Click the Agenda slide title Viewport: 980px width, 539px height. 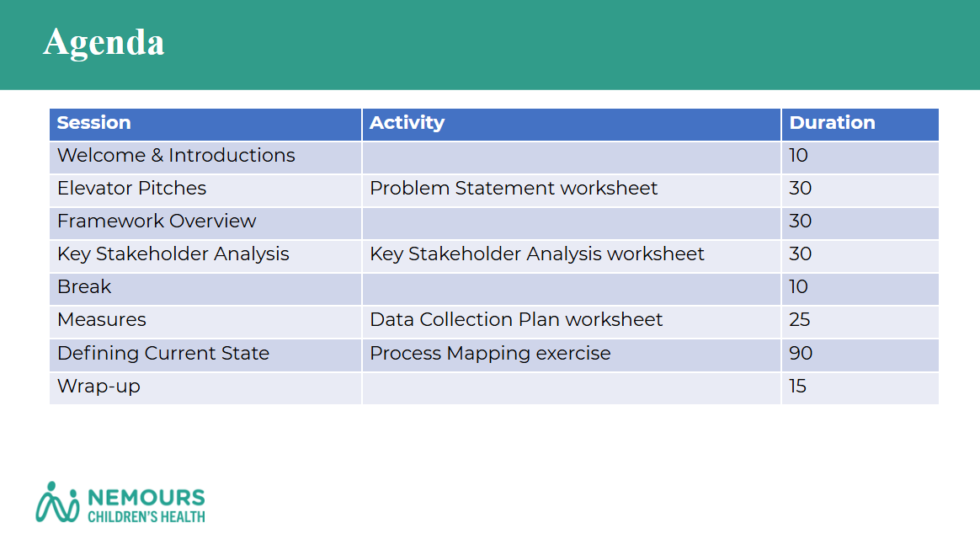(104, 42)
